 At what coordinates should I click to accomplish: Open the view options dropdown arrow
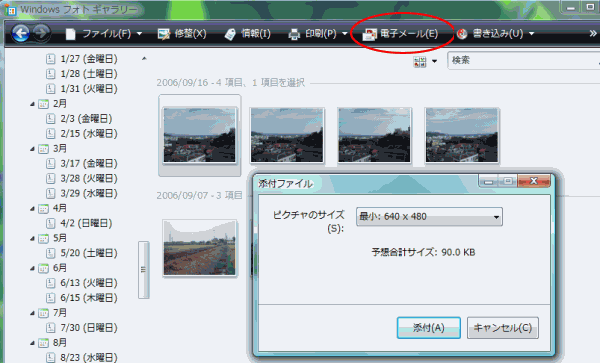click(434, 61)
